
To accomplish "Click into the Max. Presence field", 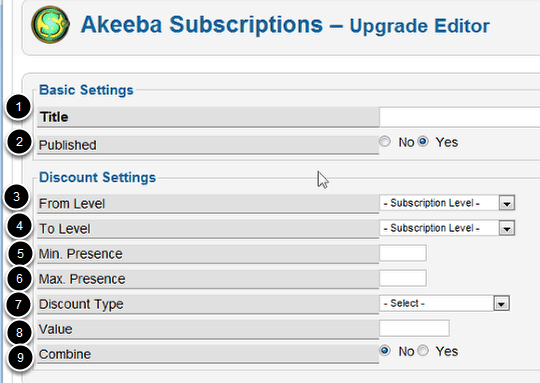I will click(x=403, y=278).
